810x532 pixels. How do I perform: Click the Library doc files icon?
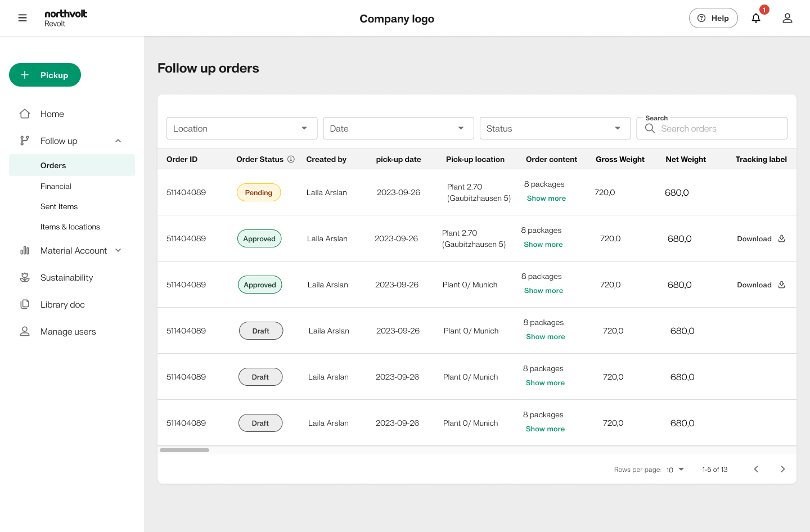click(x=25, y=304)
